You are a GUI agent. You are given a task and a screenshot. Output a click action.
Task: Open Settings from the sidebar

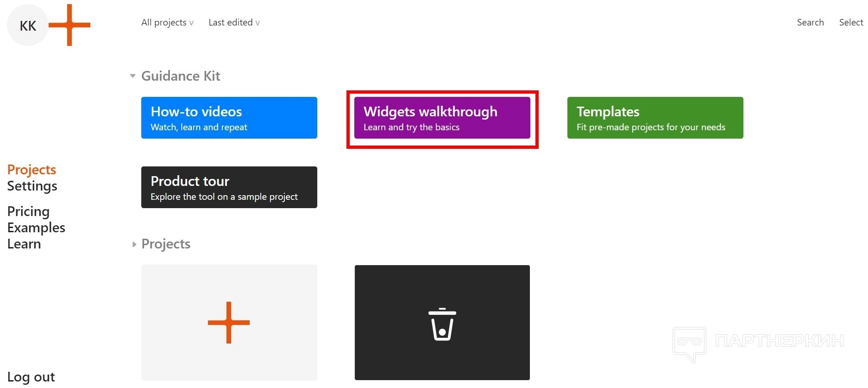tap(32, 186)
